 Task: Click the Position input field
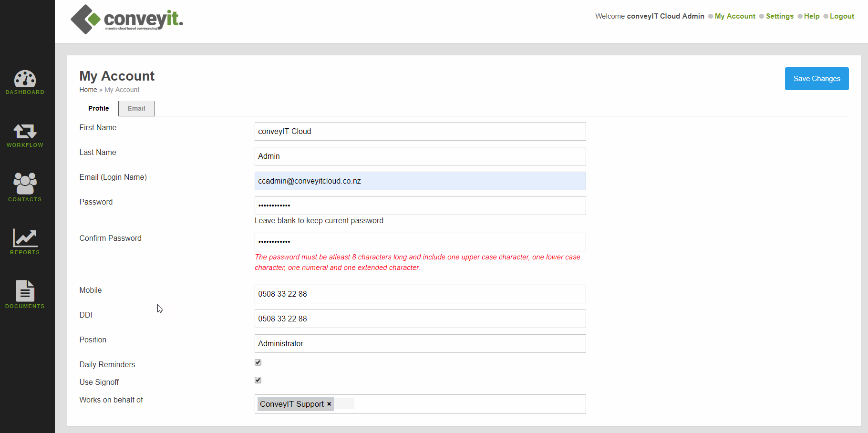(420, 344)
